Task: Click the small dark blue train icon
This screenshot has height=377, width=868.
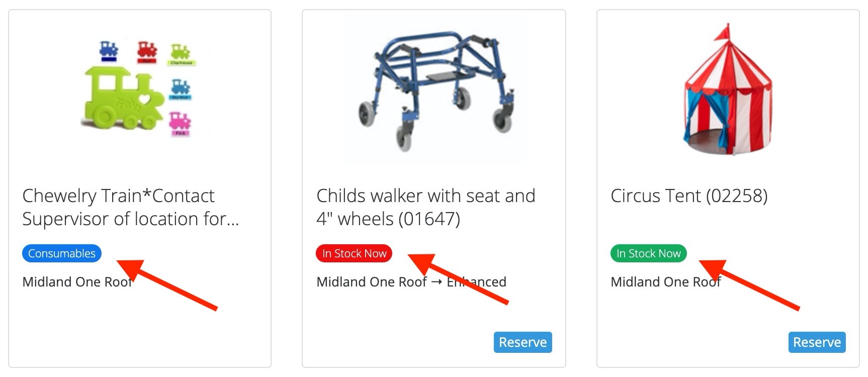Action: 109,51
